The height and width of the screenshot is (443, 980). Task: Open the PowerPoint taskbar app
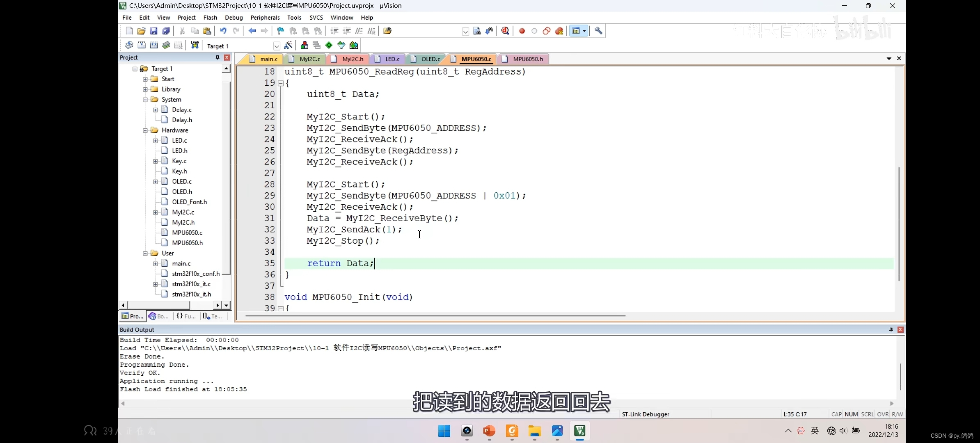coord(489,431)
